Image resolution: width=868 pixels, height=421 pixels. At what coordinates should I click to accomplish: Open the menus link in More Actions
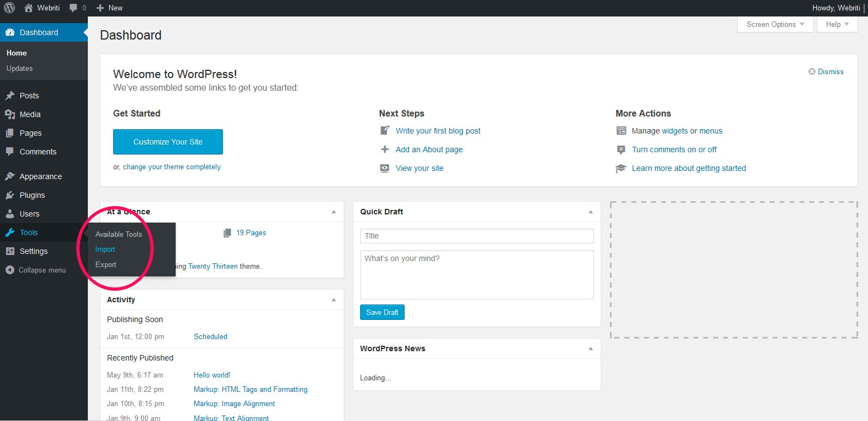(x=711, y=131)
